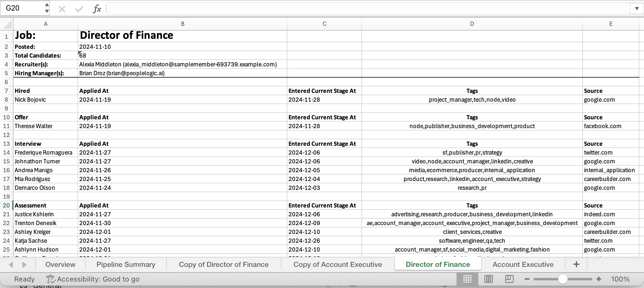644x288 pixels.
Task: Select the Page Layout view icon
Action: coord(488,279)
